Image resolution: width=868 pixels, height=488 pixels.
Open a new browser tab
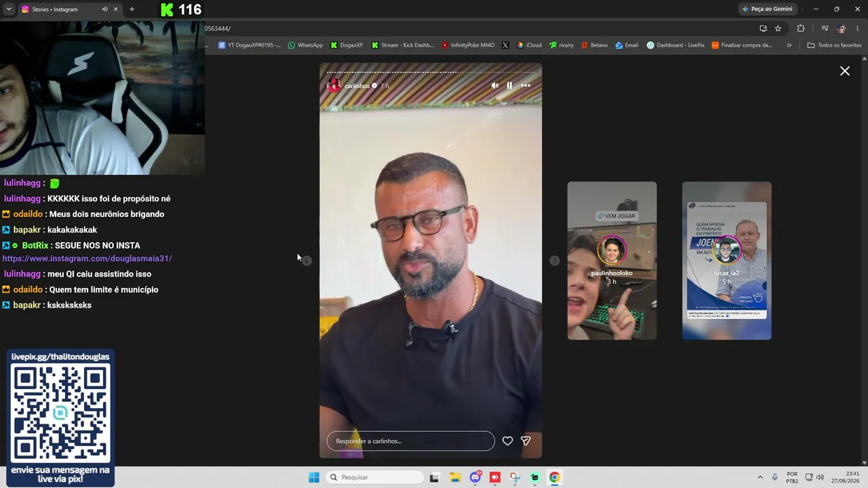[132, 9]
